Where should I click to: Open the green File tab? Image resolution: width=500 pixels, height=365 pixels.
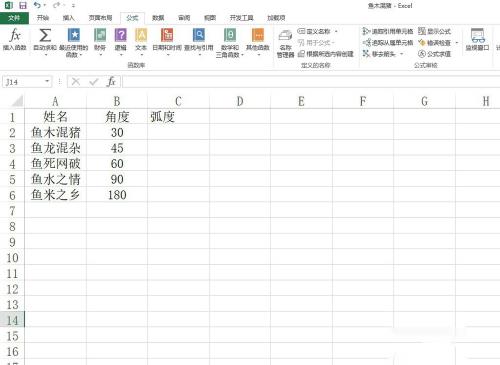pos(14,18)
